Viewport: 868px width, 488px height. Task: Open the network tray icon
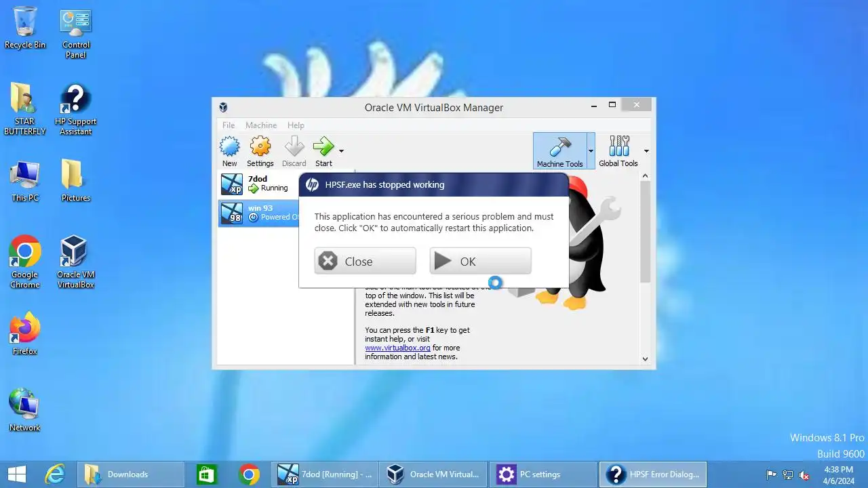(788, 474)
